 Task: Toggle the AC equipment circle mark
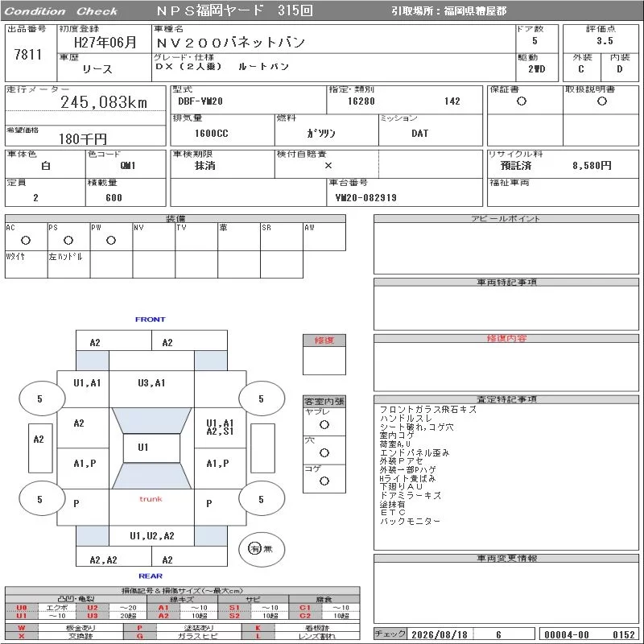(x=26, y=240)
